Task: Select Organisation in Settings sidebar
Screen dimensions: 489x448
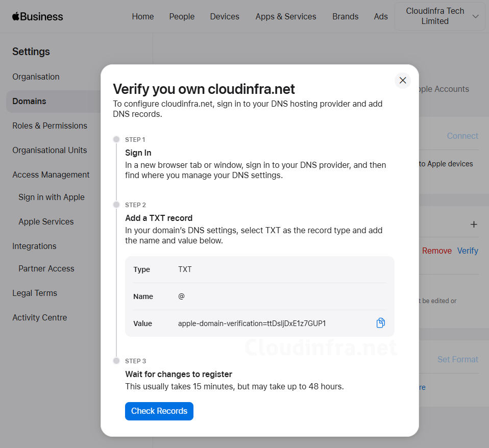Action: 36,77
